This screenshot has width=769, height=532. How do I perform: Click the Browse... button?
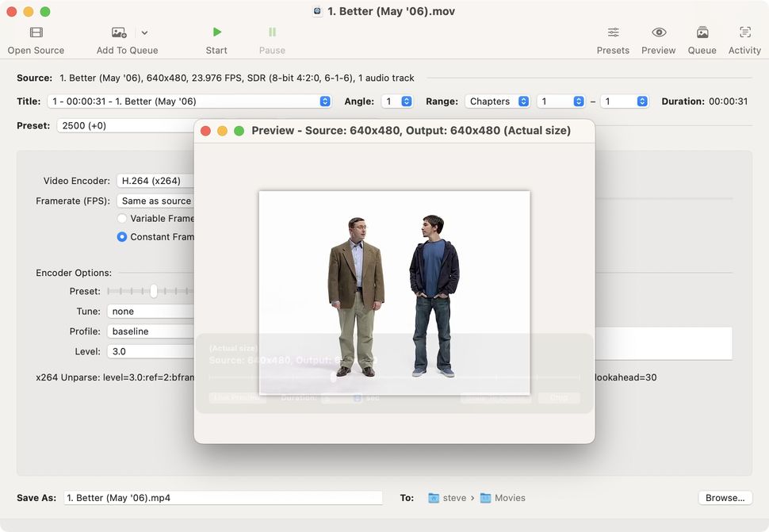tap(725, 498)
